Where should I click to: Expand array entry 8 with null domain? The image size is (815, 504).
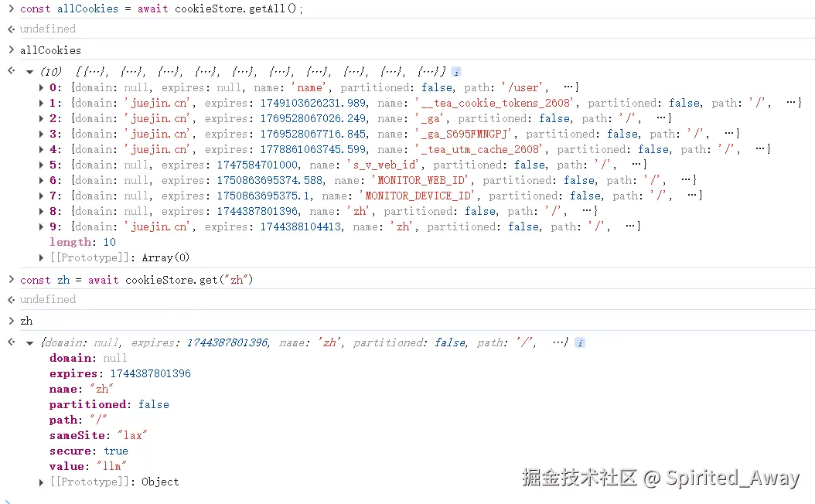pyautogui.click(x=42, y=211)
